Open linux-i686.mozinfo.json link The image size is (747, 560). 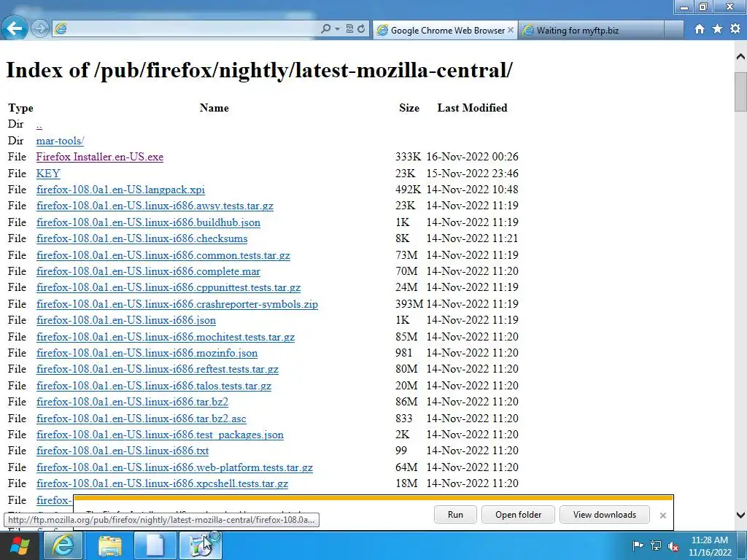click(x=147, y=354)
